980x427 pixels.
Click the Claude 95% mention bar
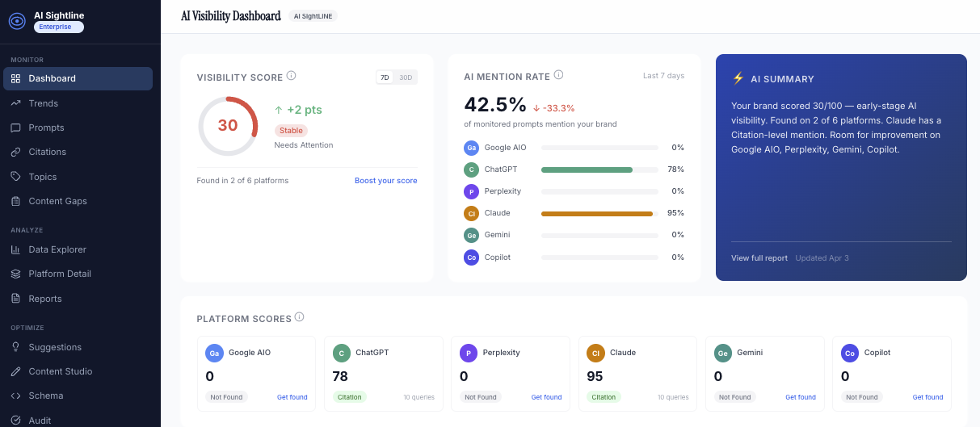599,213
